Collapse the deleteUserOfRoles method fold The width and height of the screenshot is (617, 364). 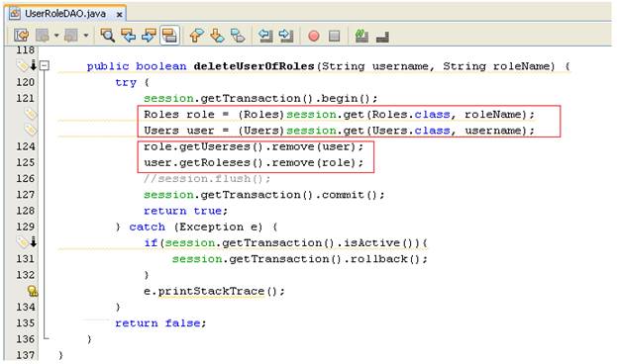(45, 65)
